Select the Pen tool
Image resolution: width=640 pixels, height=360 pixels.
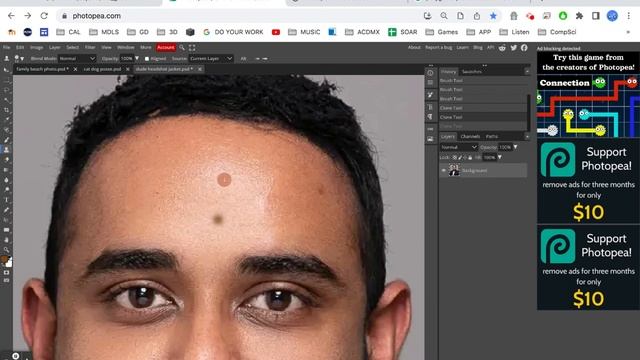coord(6,210)
